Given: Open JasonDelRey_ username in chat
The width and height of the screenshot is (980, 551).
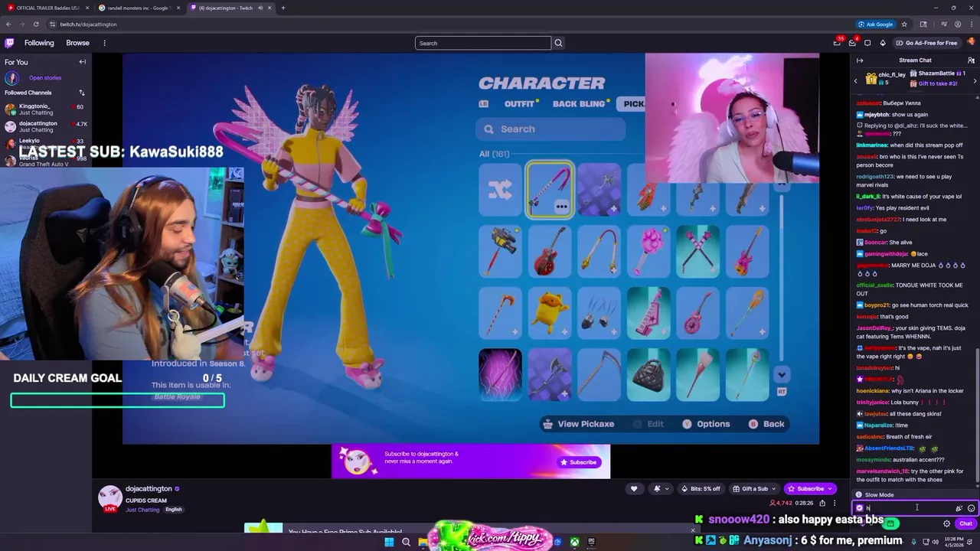Looking at the screenshot, I should coord(875,328).
